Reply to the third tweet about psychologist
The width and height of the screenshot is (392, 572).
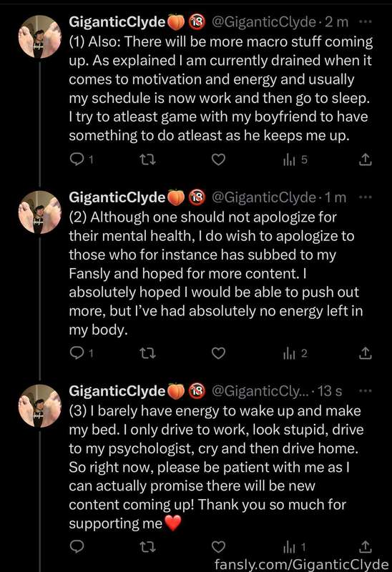pos(77,546)
